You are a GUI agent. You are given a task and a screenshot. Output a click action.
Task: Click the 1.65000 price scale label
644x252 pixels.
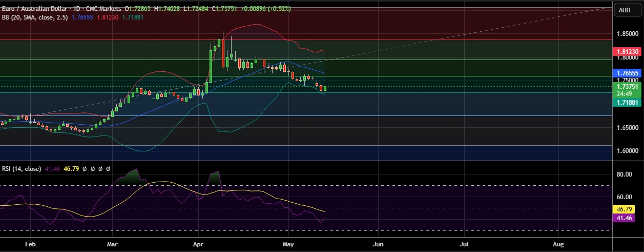point(628,128)
